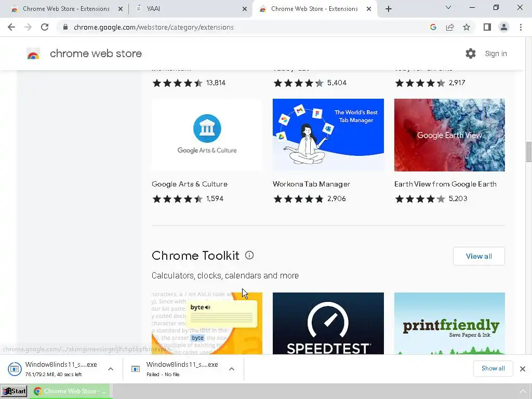Toggle the browser side panel
The image size is (532, 399).
pyautogui.click(x=487, y=27)
